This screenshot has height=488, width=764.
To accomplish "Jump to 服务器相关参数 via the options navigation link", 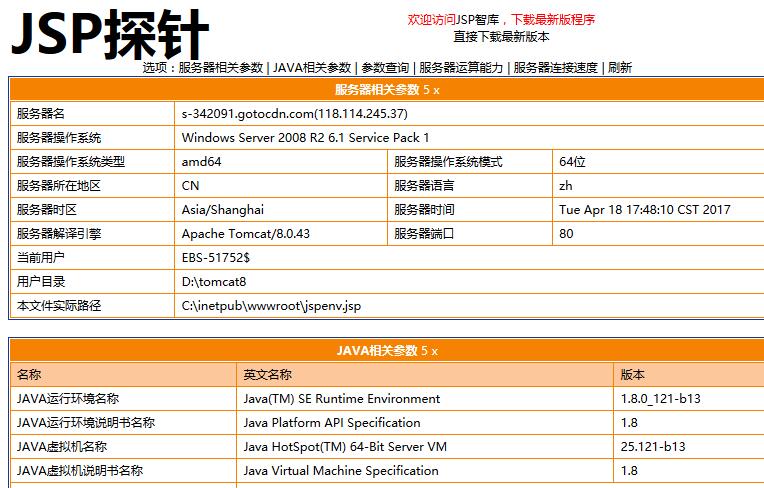I will point(220,68).
